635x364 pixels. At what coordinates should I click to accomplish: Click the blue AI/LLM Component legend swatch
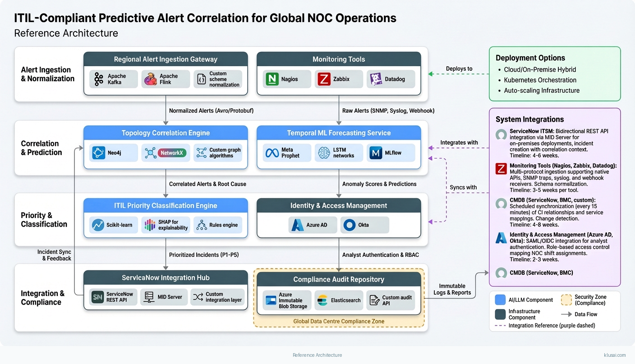click(x=500, y=300)
